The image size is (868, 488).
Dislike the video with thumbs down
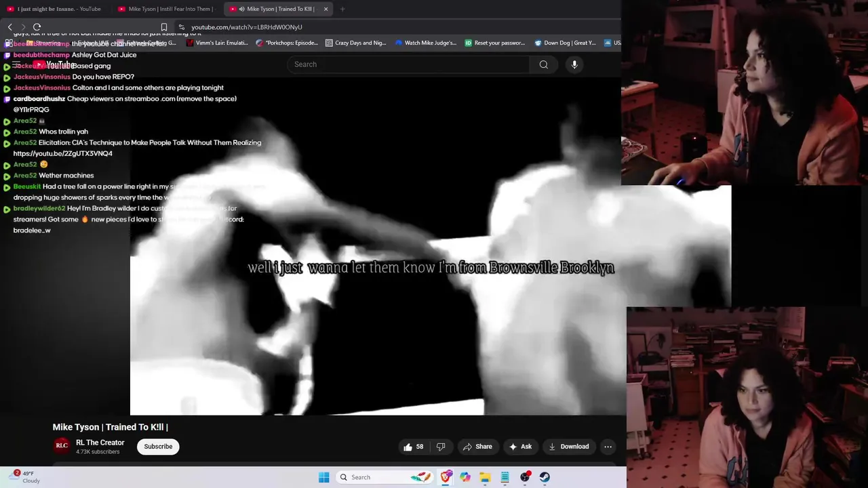pos(441,447)
